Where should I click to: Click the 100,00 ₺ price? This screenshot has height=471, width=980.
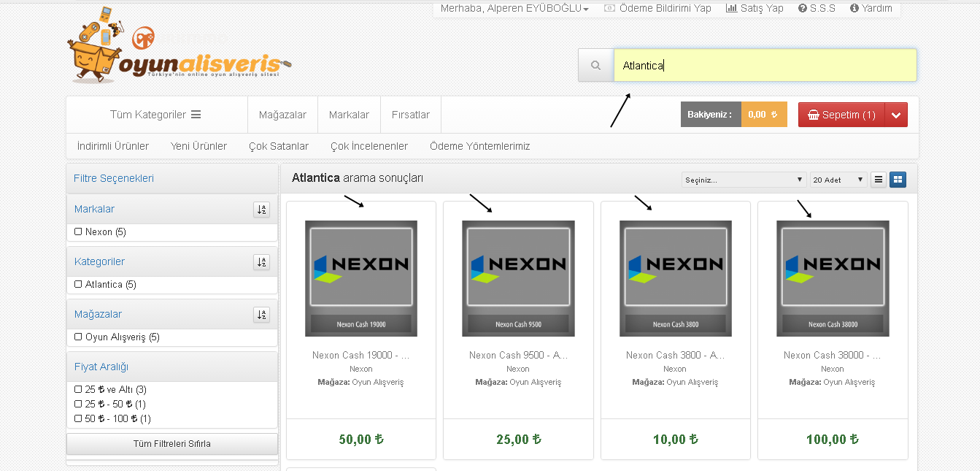click(833, 440)
